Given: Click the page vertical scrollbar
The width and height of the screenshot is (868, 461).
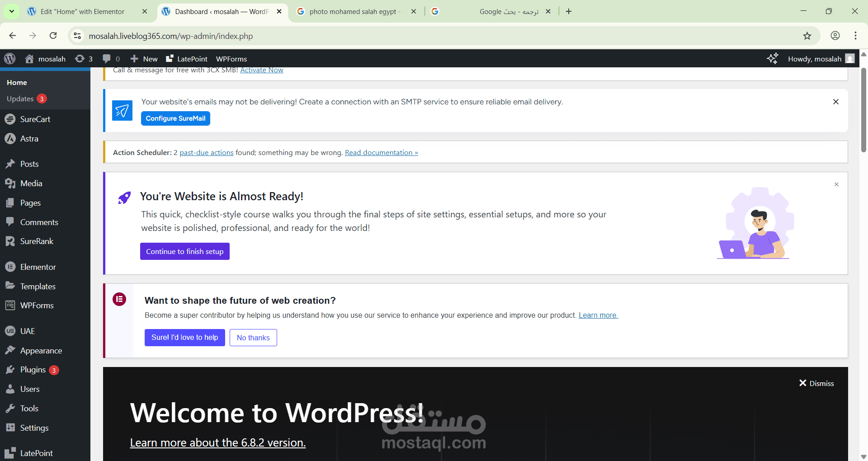Looking at the screenshot, I should click(863, 110).
